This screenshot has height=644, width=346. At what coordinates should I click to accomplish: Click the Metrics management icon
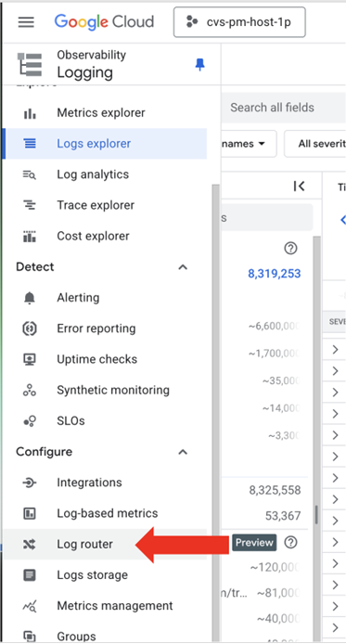point(30,606)
